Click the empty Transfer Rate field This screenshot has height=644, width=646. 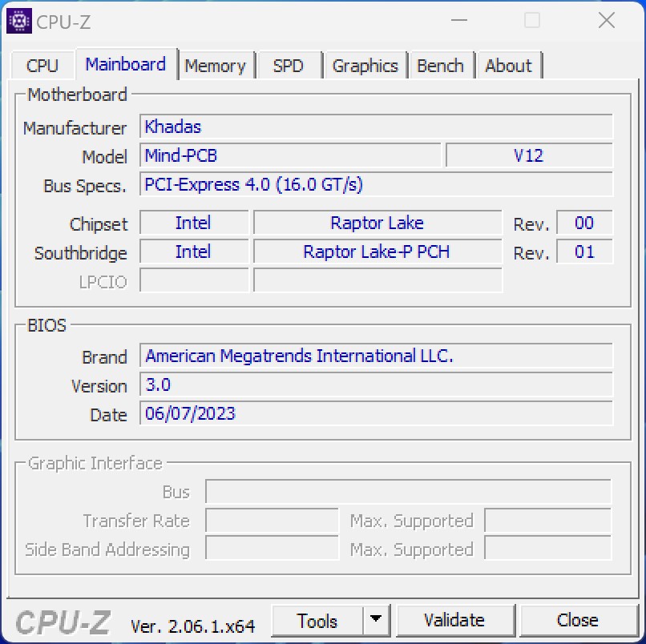(272, 521)
